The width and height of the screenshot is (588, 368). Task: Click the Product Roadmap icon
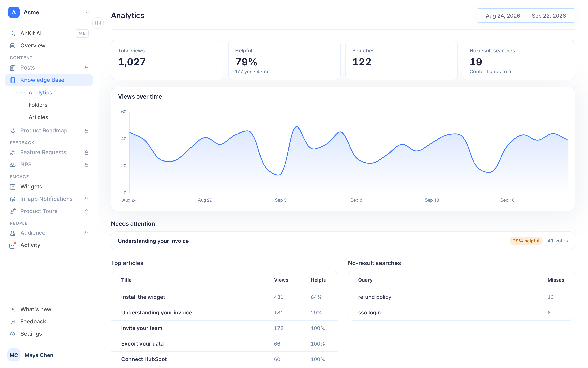pos(13,131)
